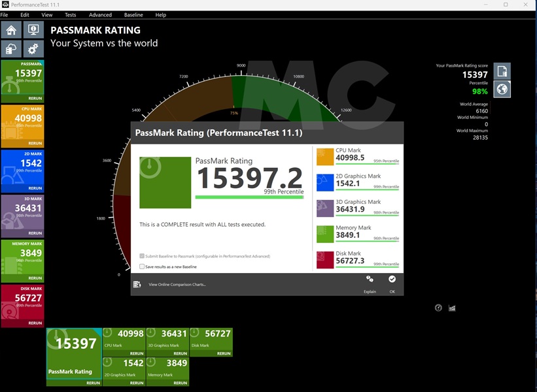Rerun the Memory Mark sidebar test
The height and width of the screenshot is (392, 537).
[x=35, y=278]
